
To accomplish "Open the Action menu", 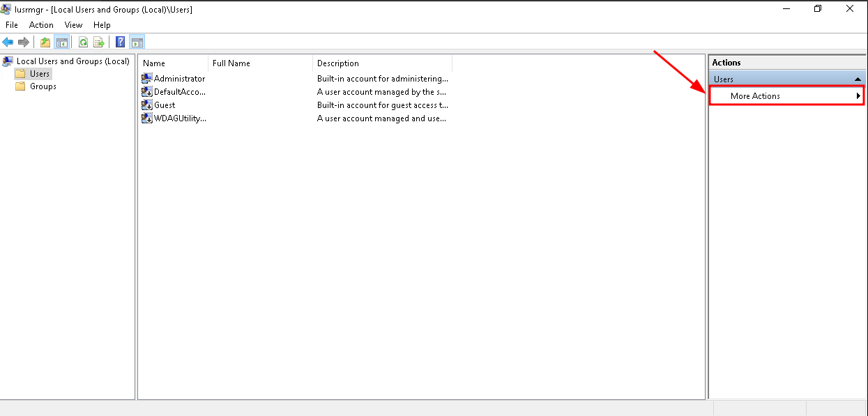I will (41, 25).
